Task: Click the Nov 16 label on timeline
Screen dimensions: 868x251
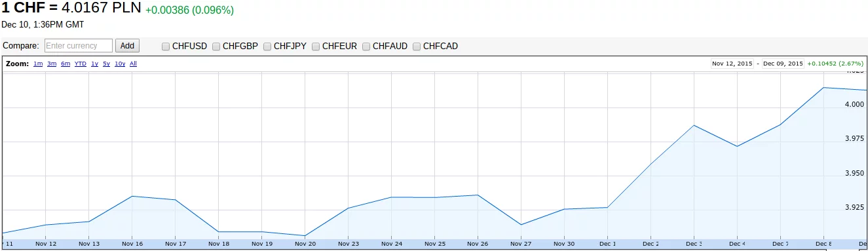Action: [132, 244]
